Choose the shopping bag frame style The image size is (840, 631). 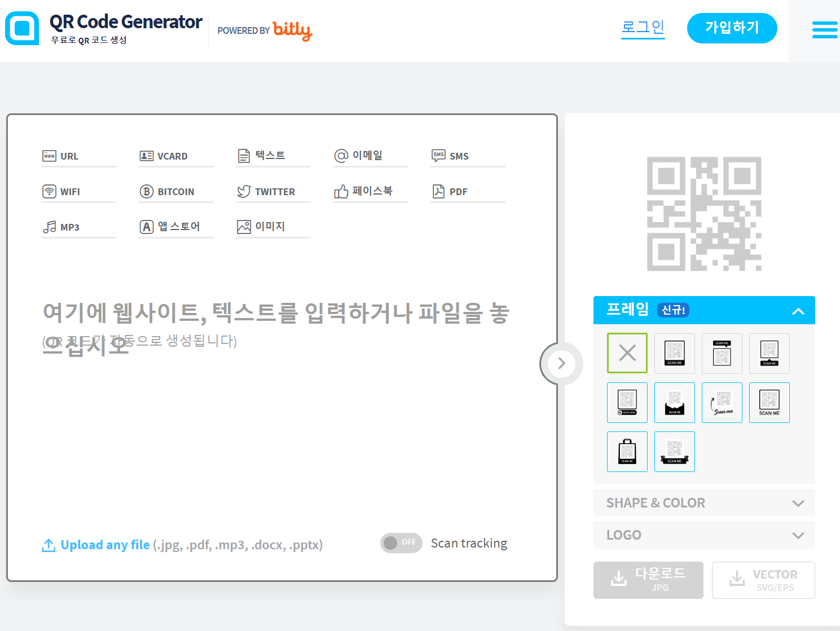[x=627, y=451]
